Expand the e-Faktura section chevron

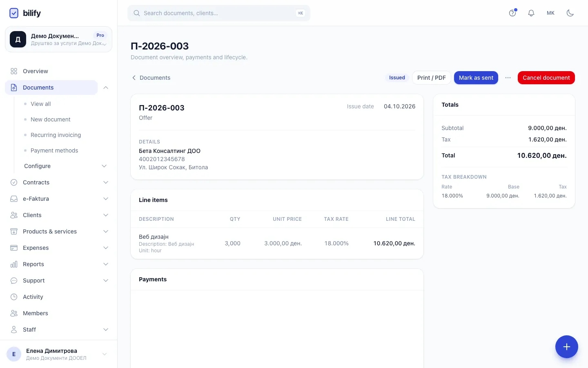coord(106,199)
